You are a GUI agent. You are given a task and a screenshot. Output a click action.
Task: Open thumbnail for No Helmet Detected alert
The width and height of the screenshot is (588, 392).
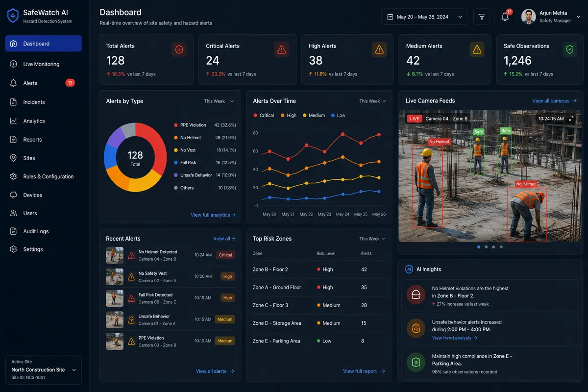pyautogui.click(x=115, y=255)
